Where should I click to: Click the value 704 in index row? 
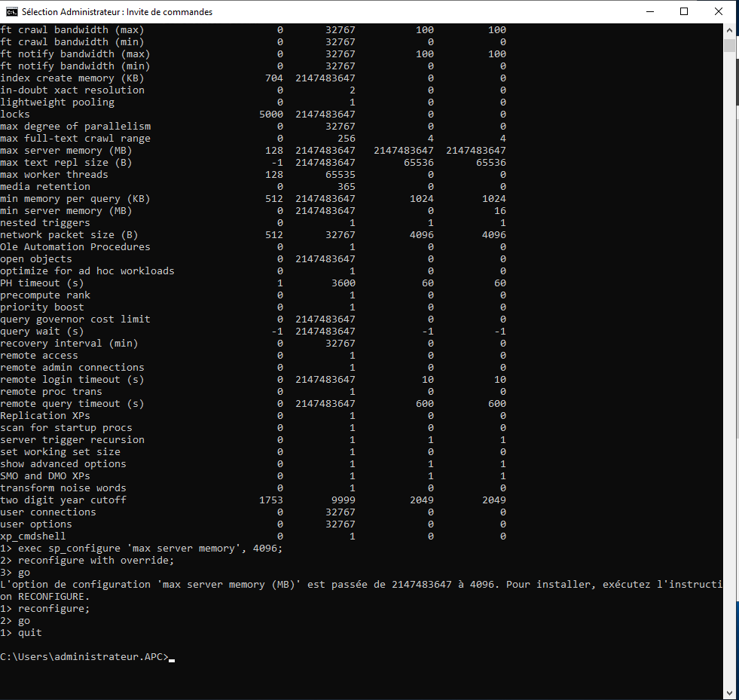click(273, 78)
